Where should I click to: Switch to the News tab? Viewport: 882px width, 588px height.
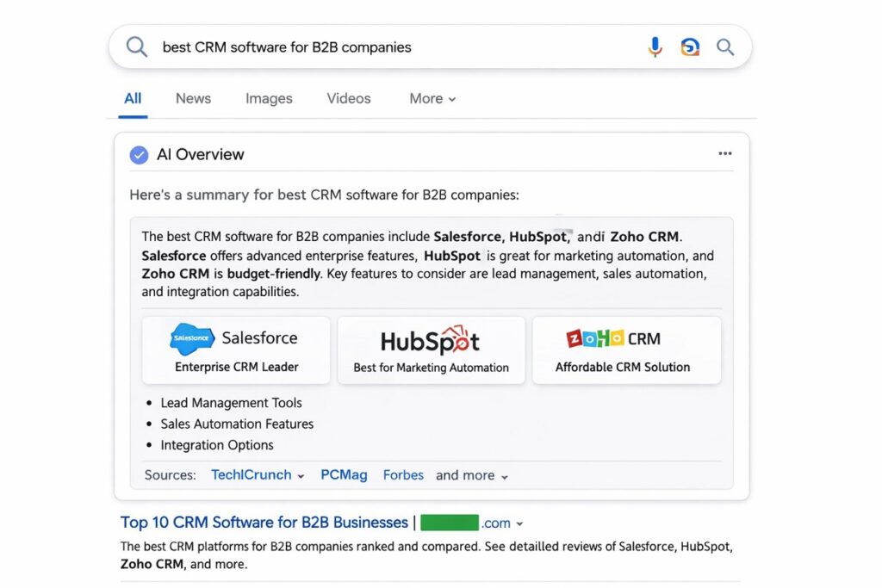point(192,98)
